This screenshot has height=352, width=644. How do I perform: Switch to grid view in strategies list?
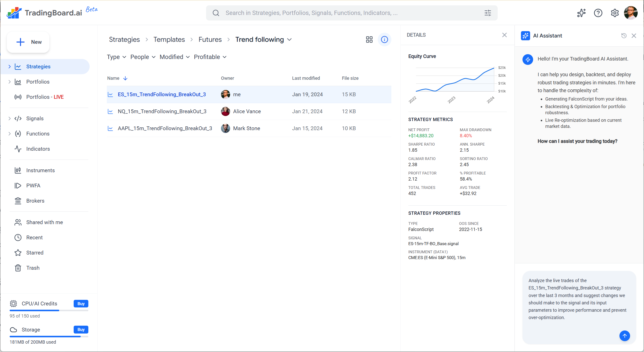coord(369,40)
